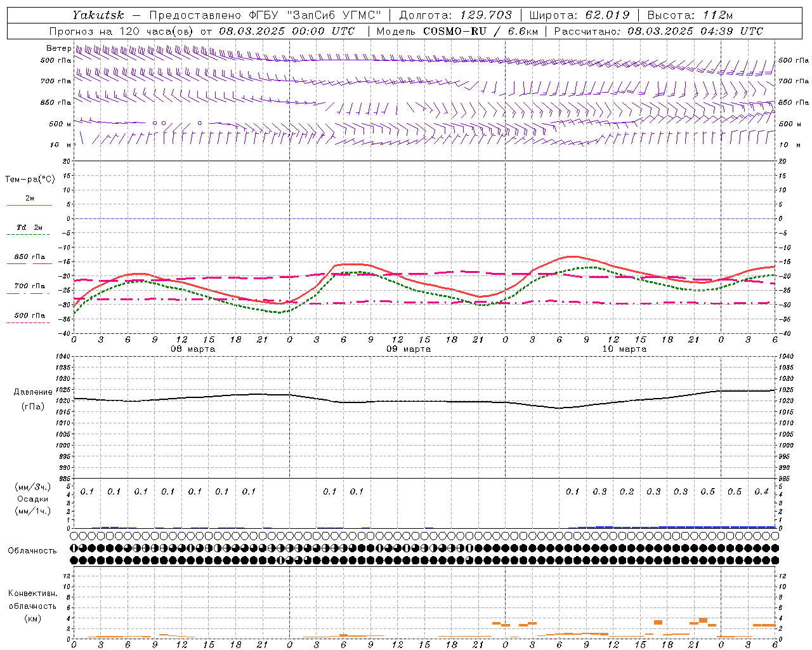The width and height of the screenshot is (812, 650).
Task: Click the "0.4" precipitation value
Action: pyautogui.click(x=762, y=492)
